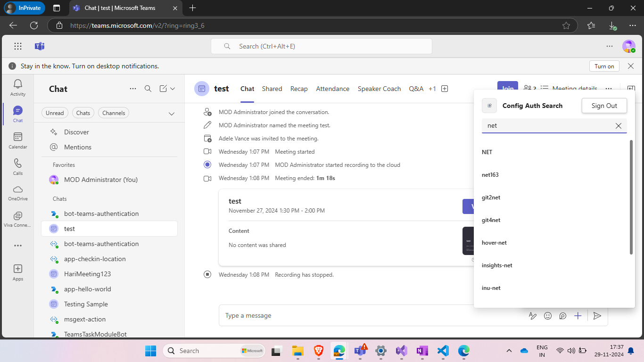Expand the chat filters chevron
Viewport: 644px width, 362px height.
click(172, 114)
